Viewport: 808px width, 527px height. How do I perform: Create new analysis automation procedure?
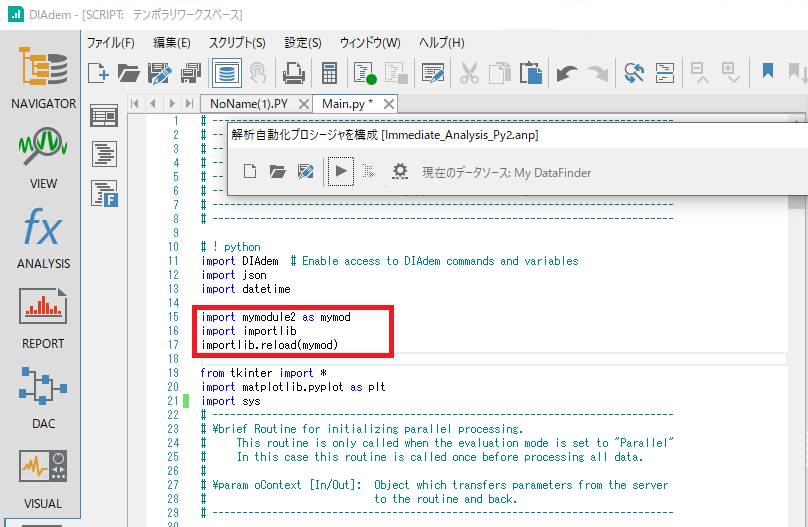250,171
